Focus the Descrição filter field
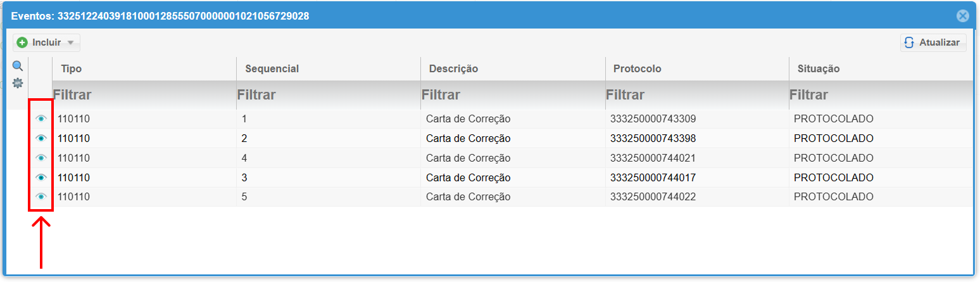 [513, 95]
